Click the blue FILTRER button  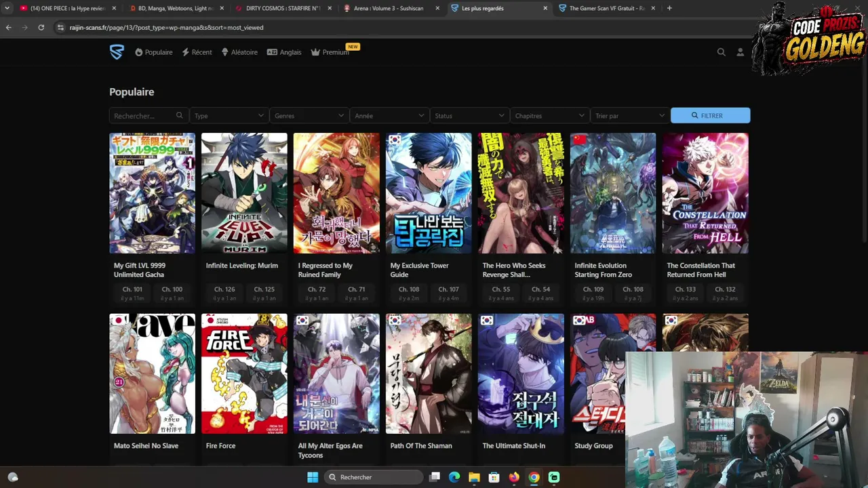710,115
